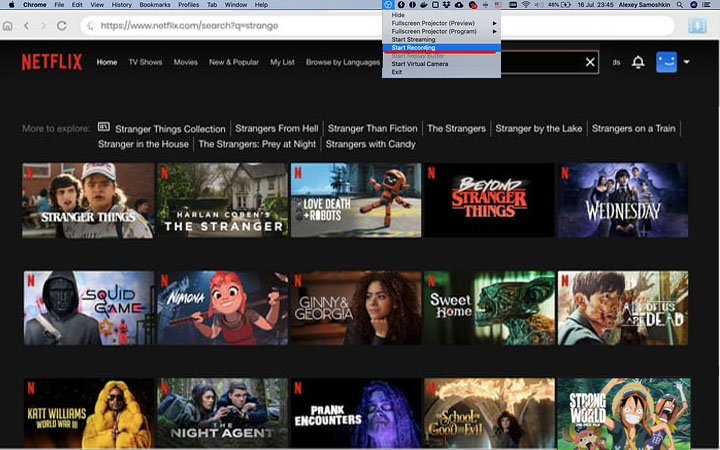Go back with Chrome's back arrow
The height and width of the screenshot is (450, 720).
coord(27,26)
